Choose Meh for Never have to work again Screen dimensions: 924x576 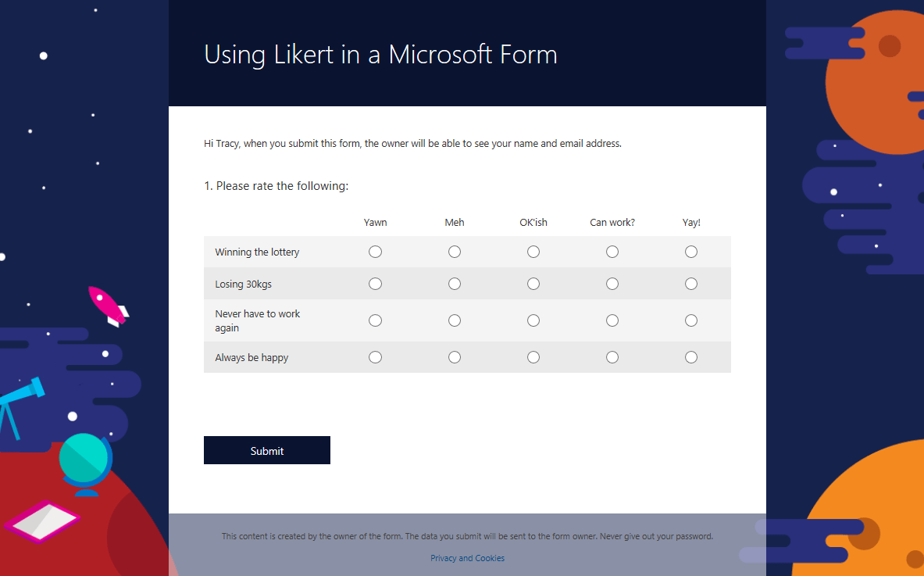(455, 320)
